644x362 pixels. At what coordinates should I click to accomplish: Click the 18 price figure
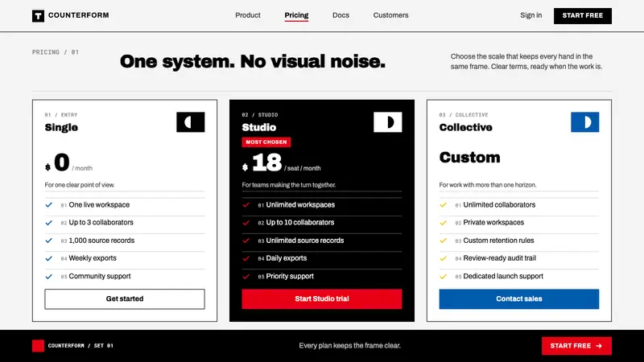tap(267, 162)
